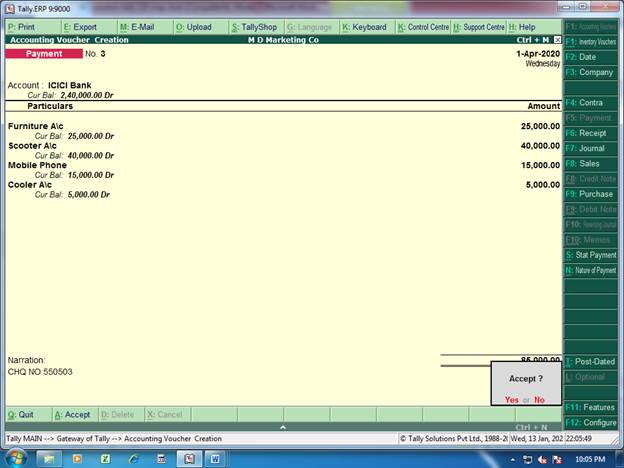Image resolution: width=624 pixels, height=468 pixels.
Task: Click the Accept button in bottom bar
Action: [75, 415]
